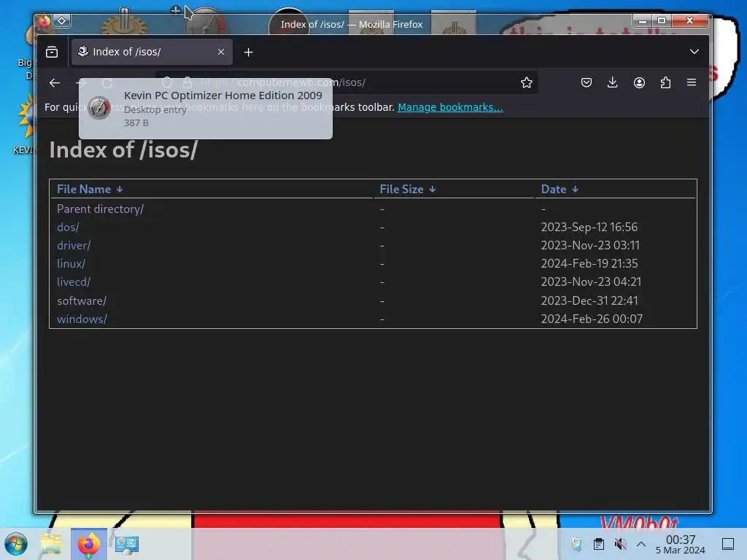Toggle Date sort arrow

click(x=575, y=190)
